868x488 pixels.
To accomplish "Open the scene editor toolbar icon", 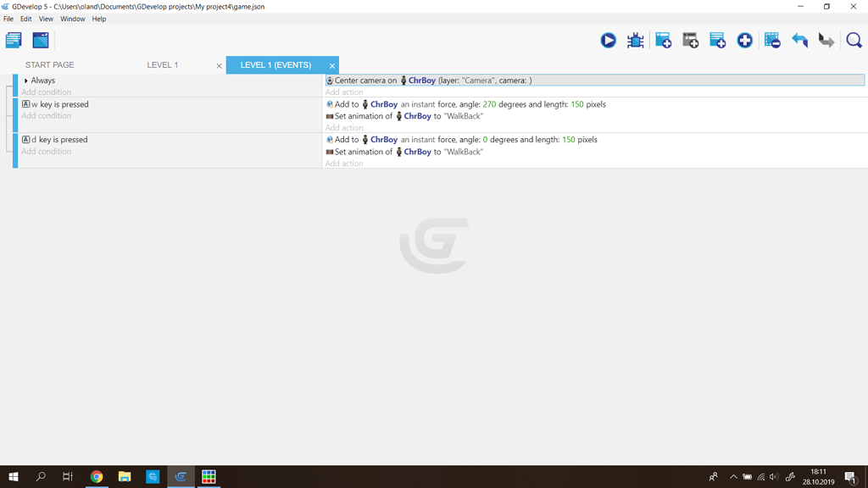I will (x=41, y=41).
